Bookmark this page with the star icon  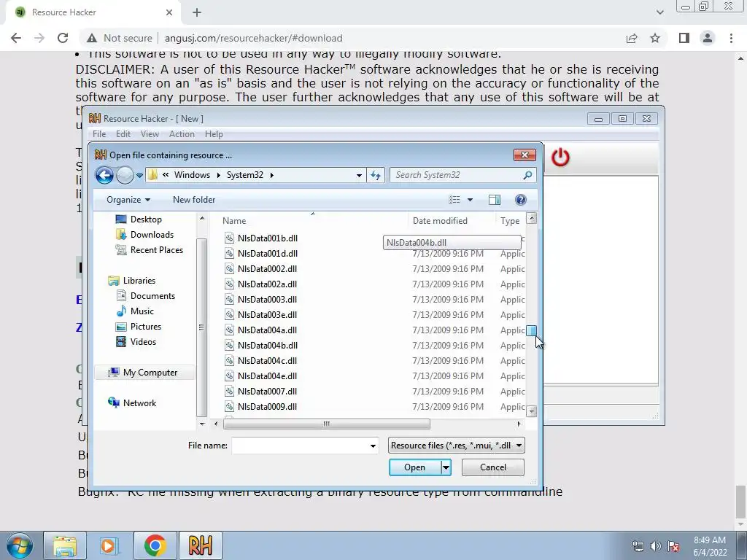pos(655,38)
